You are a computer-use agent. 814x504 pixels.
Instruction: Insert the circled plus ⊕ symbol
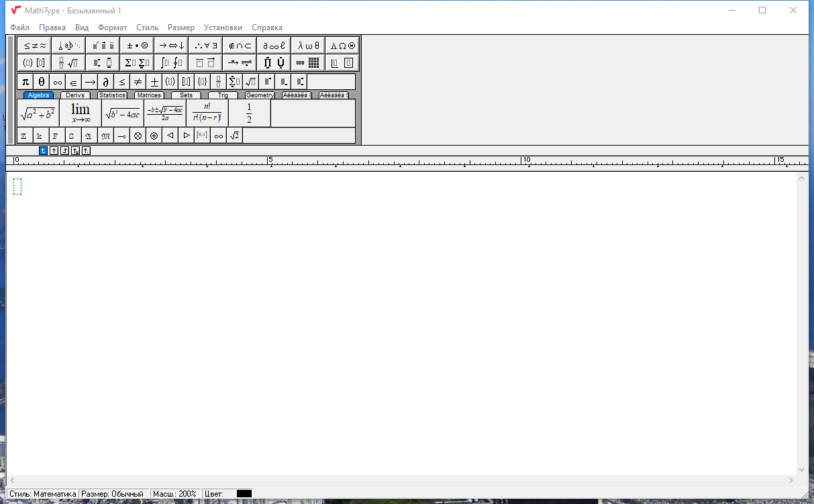pos(154,136)
